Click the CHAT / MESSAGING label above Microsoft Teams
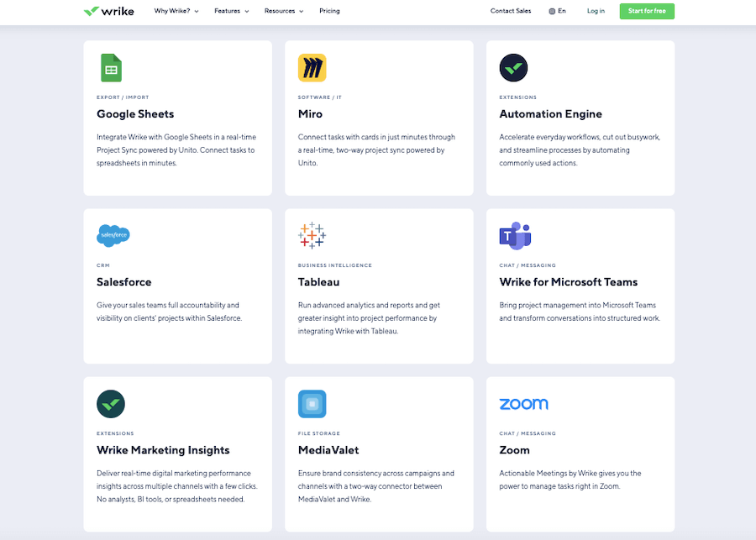 pyautogui.click(x=528, y=265)
